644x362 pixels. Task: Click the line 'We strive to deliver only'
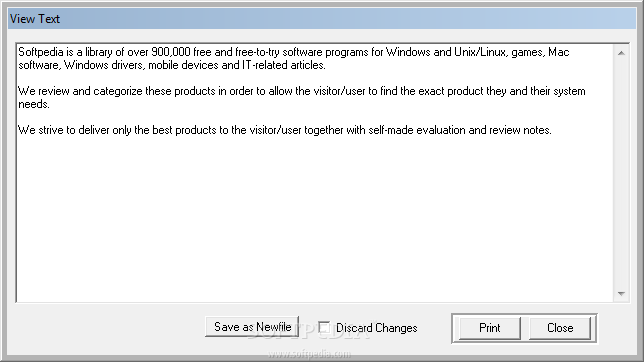click(x=285, y=130)
